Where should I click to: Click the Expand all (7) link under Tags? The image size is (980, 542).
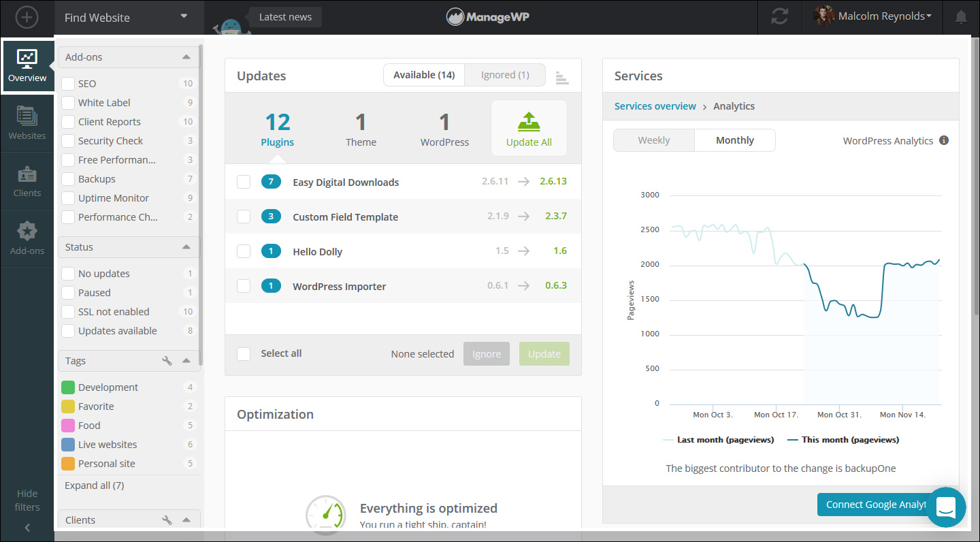tap(94, 485)
